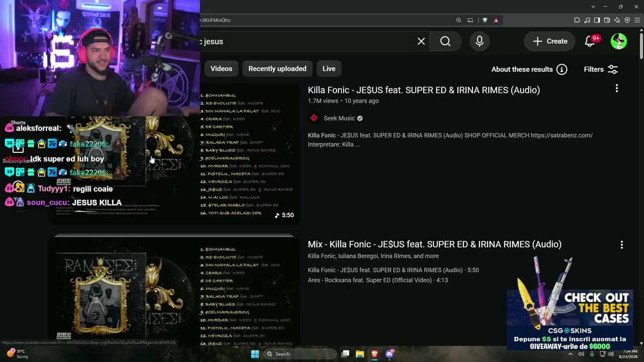Select the Recently uploaded filter chip
The height and width of the screenshot is (362, 644).
[x=277, y=69]
